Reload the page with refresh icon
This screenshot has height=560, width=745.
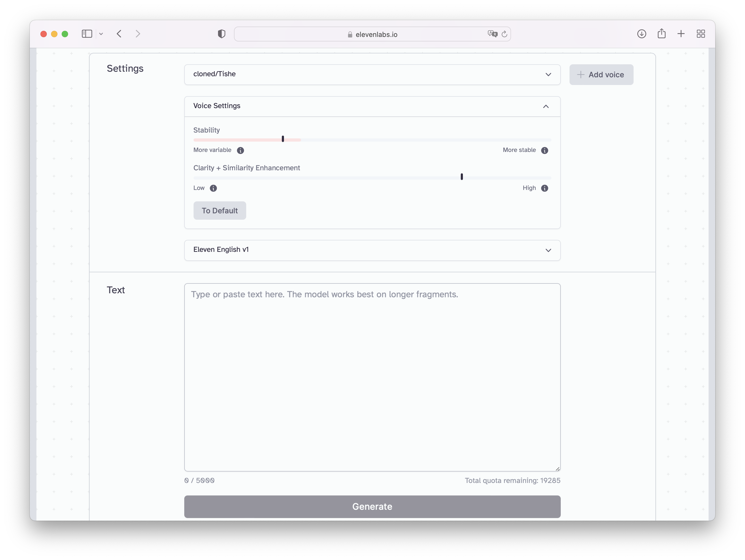[x=504, y=34]
